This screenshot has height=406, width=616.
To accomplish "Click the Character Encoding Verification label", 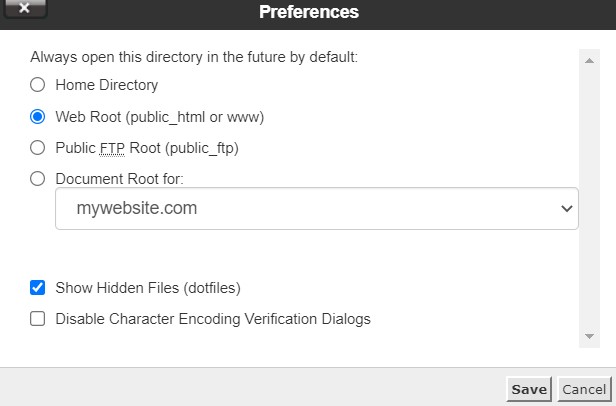I will click(213, 319).
